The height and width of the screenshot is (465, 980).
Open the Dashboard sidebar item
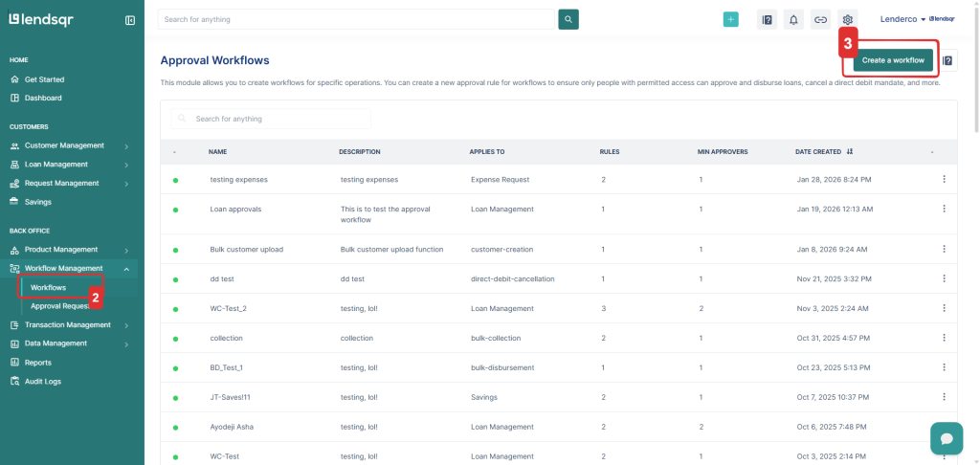[43, 98]
